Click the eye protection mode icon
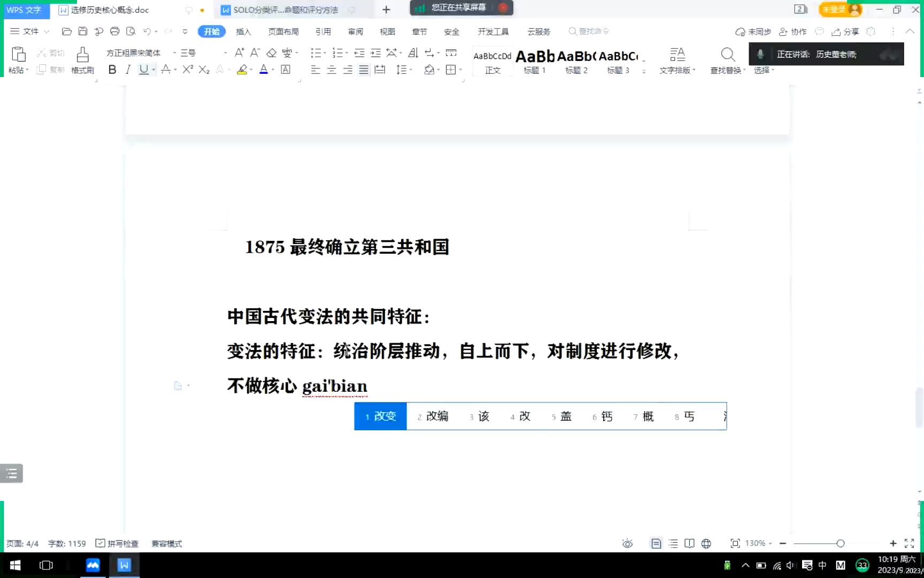The height and width of the screenshot is (578, 924). (627, 543)
